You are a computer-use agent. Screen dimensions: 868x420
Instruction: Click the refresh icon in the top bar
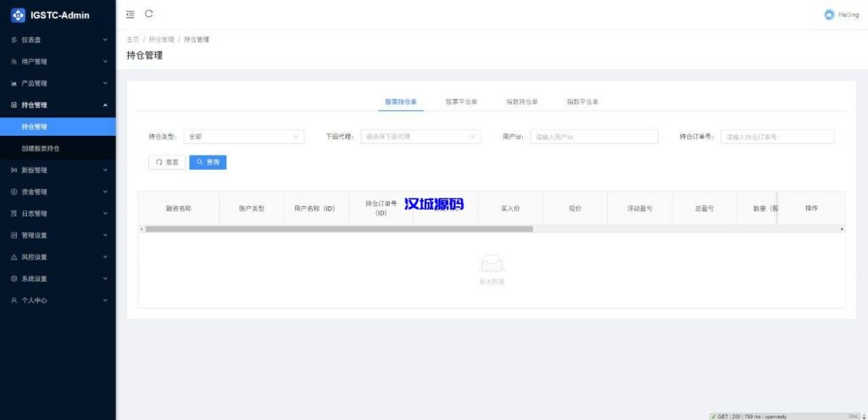[x=148, y=14]
